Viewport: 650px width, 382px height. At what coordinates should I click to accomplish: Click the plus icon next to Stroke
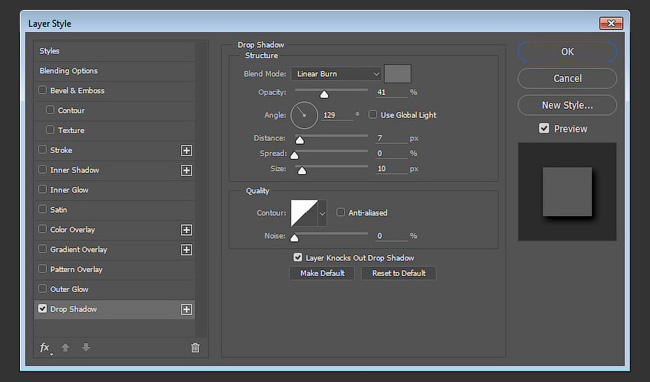click(187, 150)
